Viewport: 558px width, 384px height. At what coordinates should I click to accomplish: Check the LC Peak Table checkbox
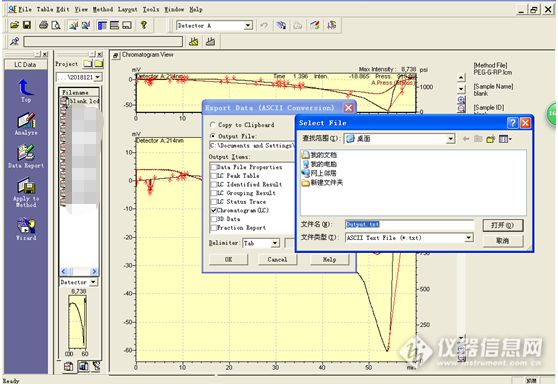[x=214, y=176]
